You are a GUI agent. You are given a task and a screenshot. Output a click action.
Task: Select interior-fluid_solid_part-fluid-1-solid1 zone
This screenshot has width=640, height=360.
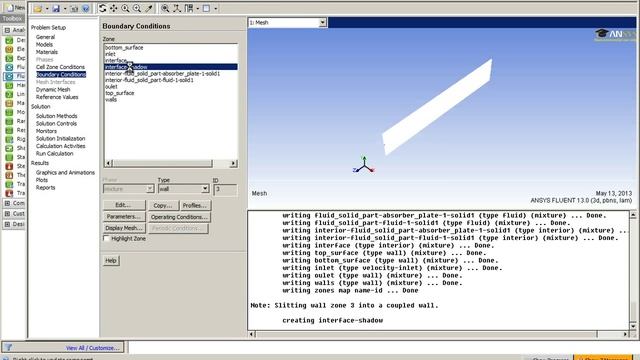[149, 80]
